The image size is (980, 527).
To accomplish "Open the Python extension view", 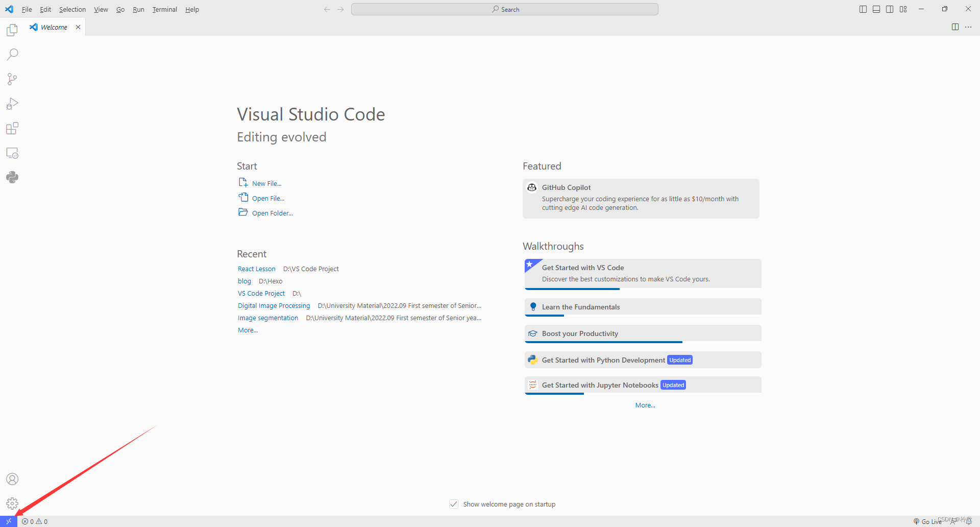I will click(x=12, y=177).
